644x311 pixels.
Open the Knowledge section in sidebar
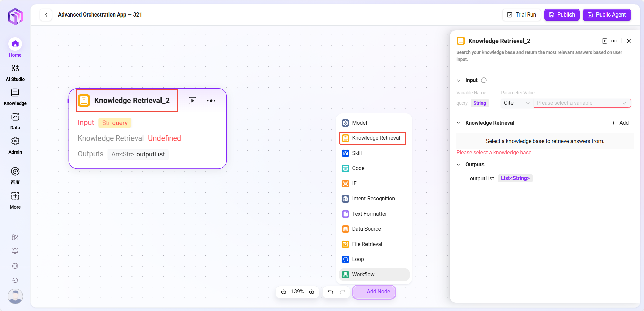pyautogui.click(x=15, y=97)
